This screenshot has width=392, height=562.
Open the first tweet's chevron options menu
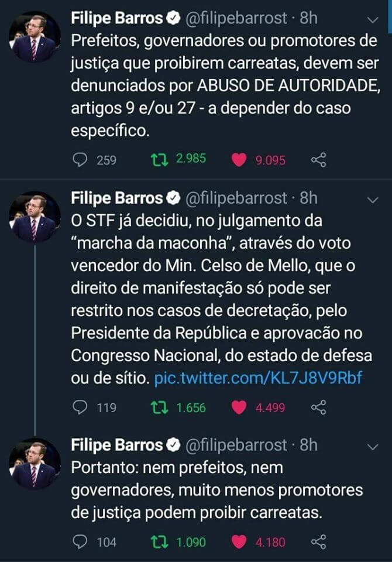tap(373, 20)
